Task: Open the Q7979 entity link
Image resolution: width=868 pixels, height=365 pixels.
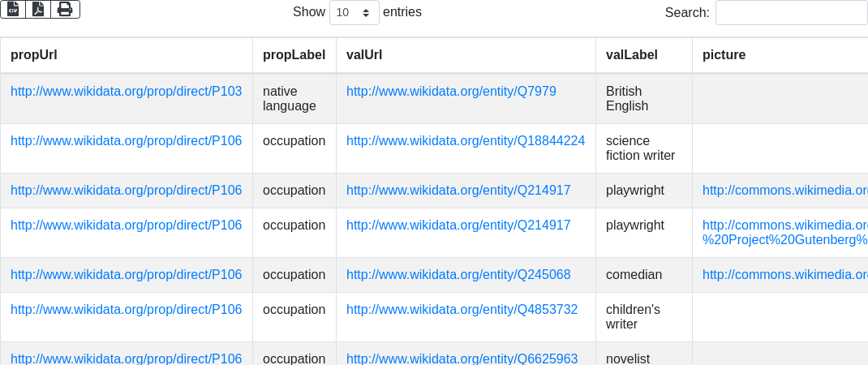Action: (451, 92)
